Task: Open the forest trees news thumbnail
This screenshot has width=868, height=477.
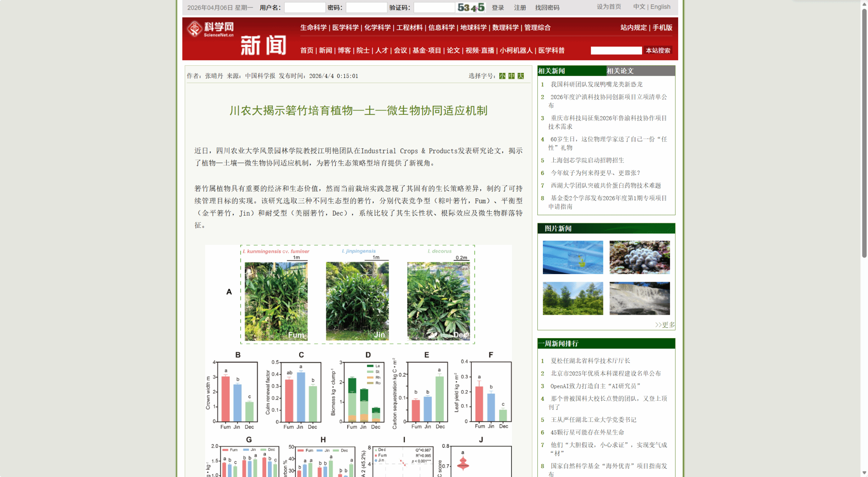Action: tap(573, 298)
